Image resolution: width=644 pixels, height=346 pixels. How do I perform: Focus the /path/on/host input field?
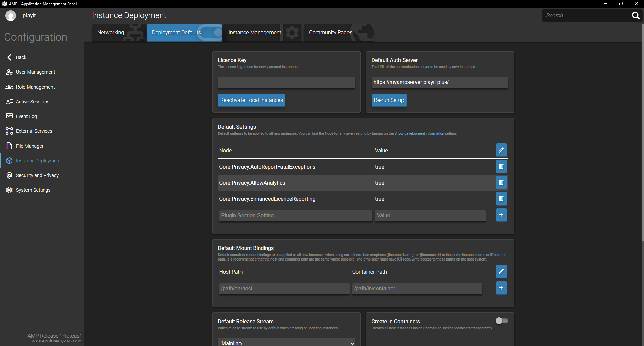[x=284, y=289]
